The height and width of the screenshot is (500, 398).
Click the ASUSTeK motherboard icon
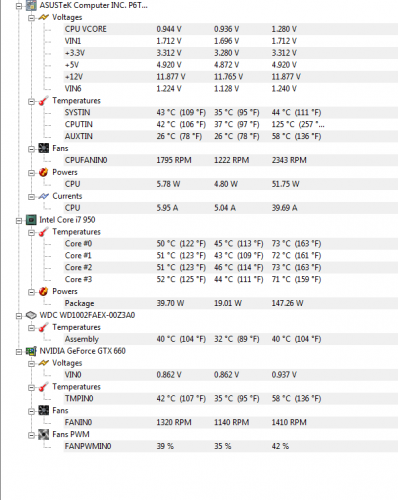click(x=31, y=5)
